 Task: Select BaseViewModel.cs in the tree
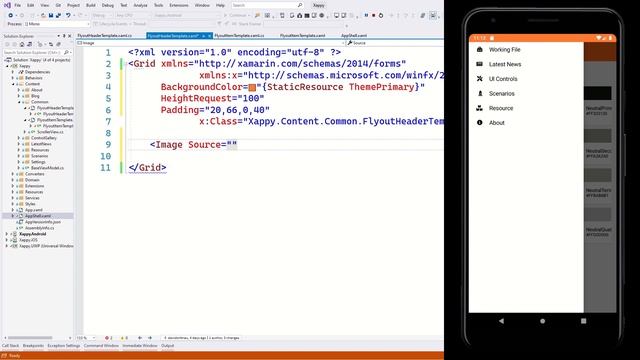(x=47, y=168)
